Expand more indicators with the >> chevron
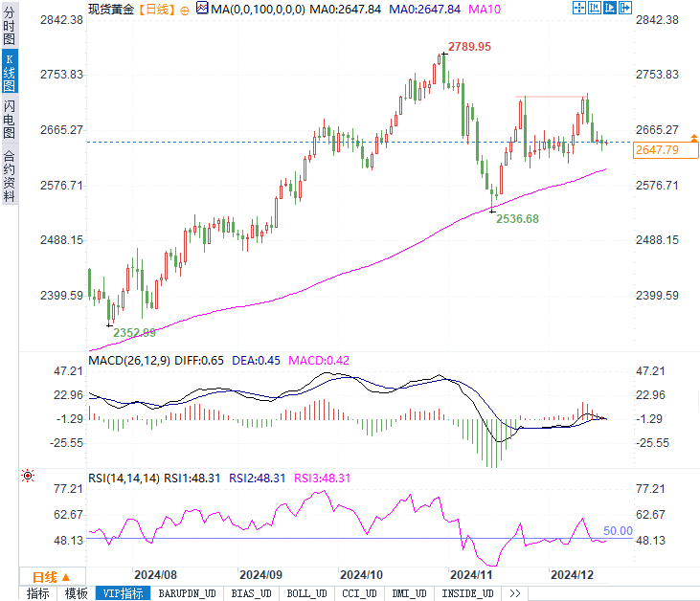The image size is (700, 601). 515,593
